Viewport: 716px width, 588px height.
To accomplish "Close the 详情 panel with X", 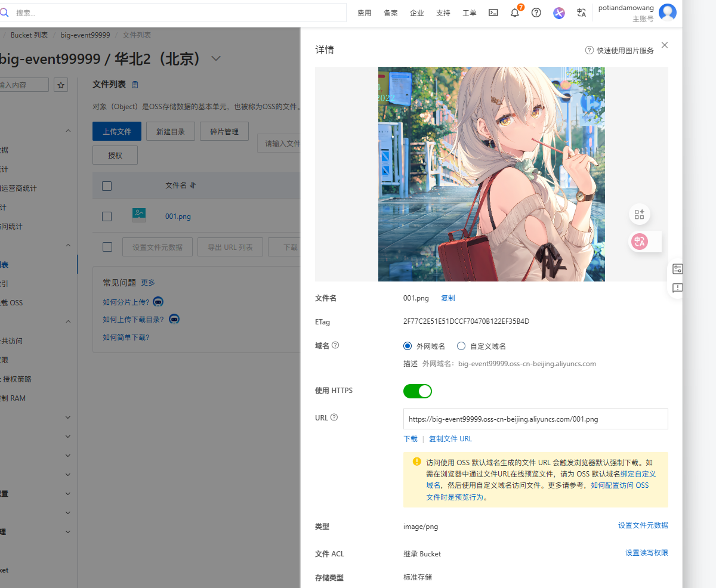I will click(665, 45).
